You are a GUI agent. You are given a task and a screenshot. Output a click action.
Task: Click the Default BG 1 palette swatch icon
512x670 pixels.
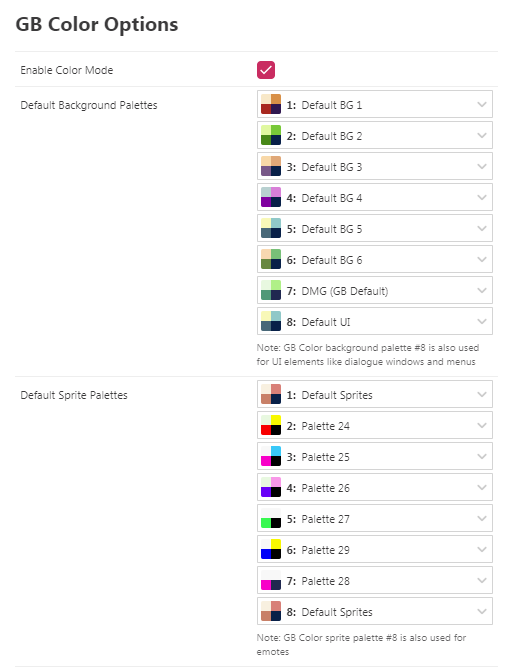click(271, 104)
